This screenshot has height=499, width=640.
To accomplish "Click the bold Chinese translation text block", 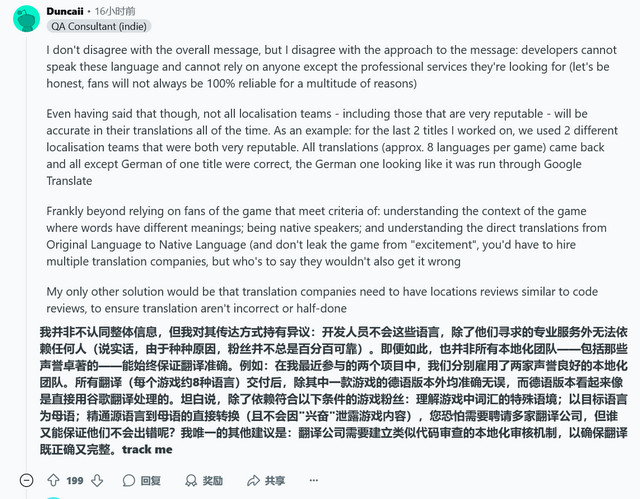I will coord(333,390).
